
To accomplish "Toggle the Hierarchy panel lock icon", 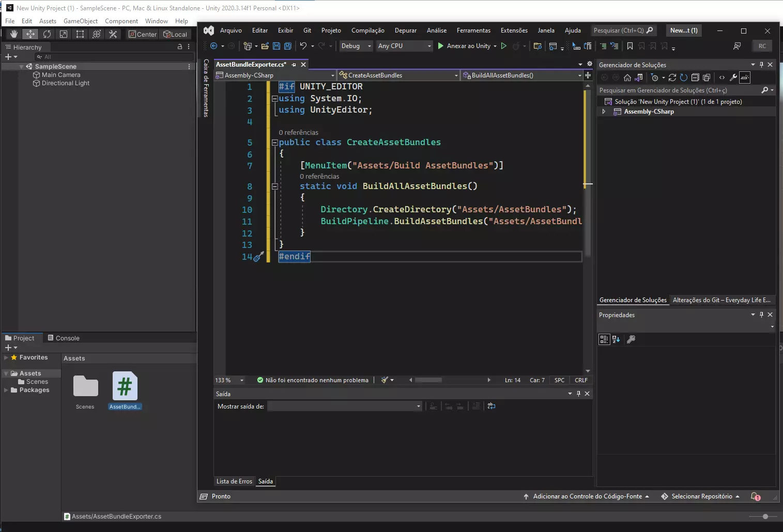I will [x=180, y=46].
